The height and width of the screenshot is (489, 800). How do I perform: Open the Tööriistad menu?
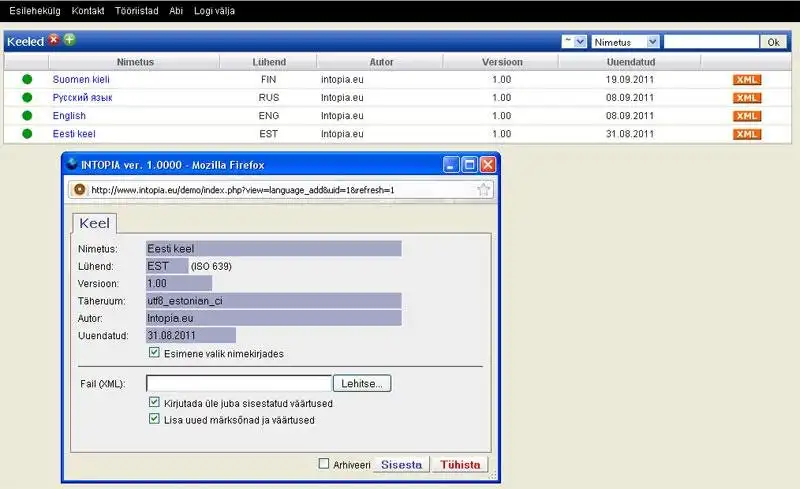click(137, 11)
